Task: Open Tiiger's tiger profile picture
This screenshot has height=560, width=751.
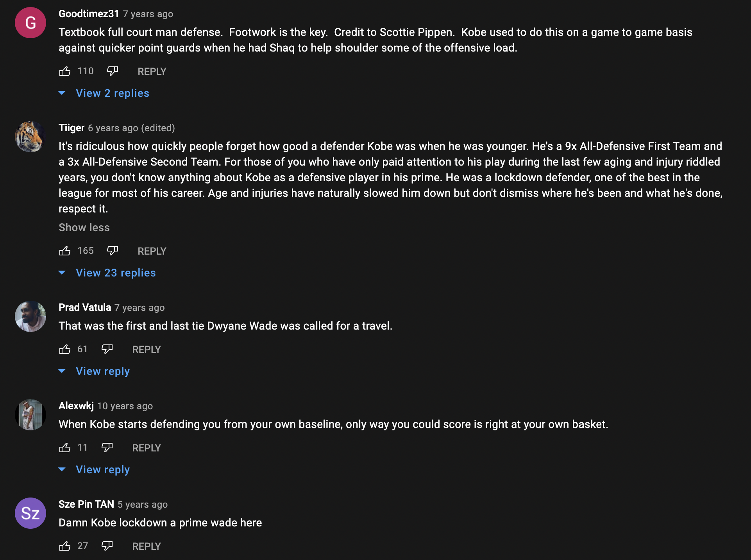Action: click(x=30, y=137)
